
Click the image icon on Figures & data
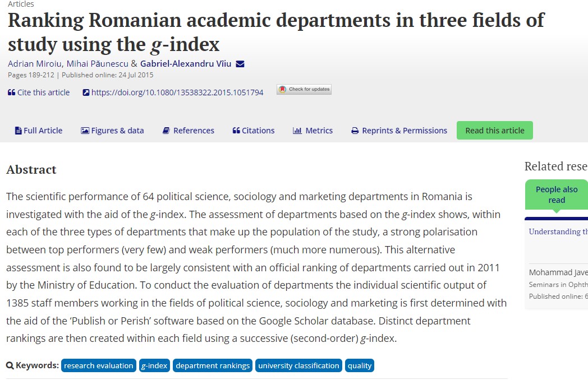click(85, 131)
